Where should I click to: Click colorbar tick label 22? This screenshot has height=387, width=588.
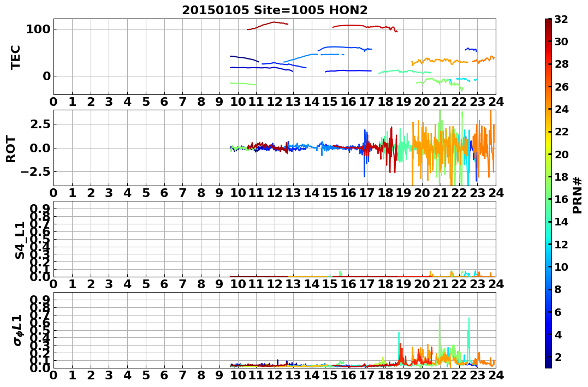coord(561,132)
